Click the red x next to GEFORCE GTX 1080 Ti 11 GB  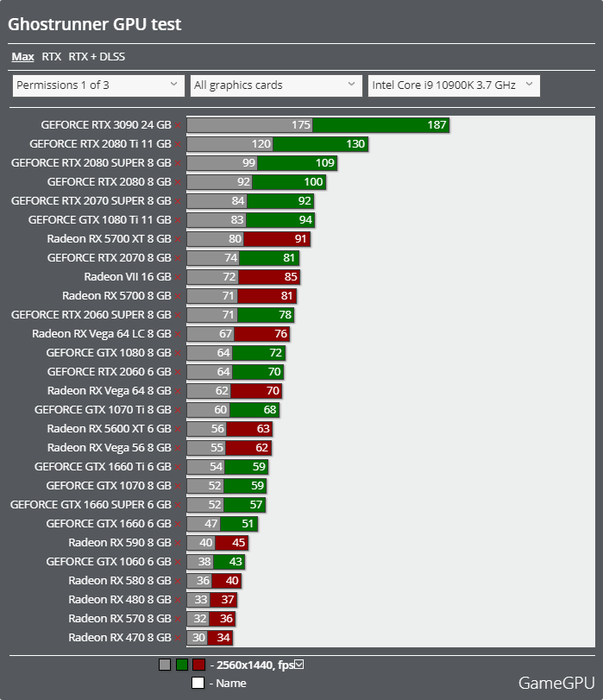(x=178, y=220)
